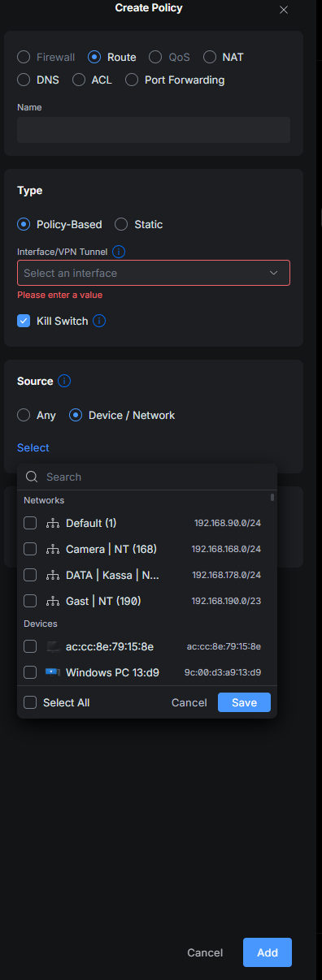Click subnet 192.168.90.0/24 text
The image size is (322, 980).
tap(228, 523)
